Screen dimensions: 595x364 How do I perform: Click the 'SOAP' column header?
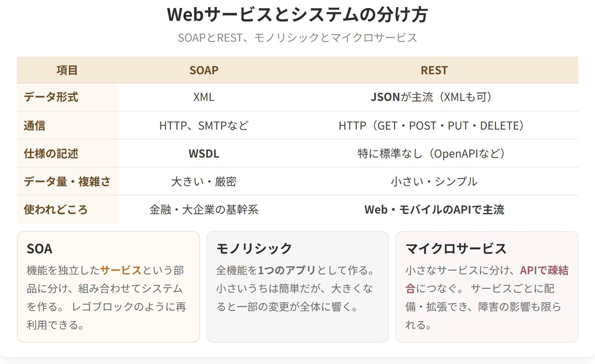[x=204, y=70]
